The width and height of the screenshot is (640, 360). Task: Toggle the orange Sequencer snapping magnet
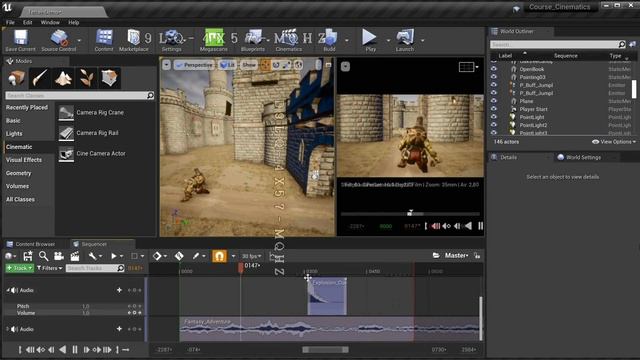pos(219,256)
